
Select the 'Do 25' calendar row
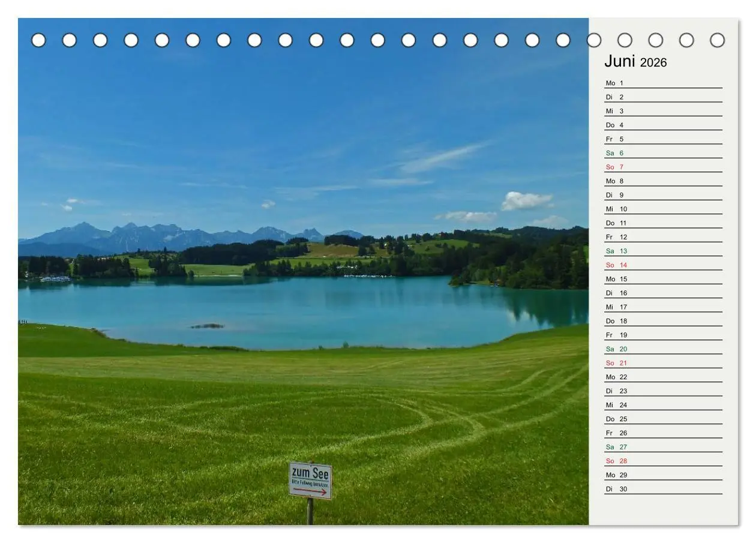(x=663, y=419)
